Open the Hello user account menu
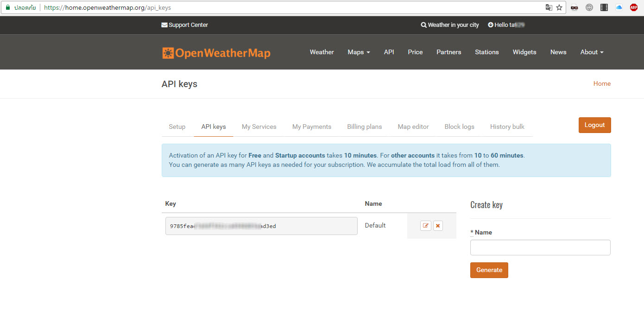 click(x=506, y=25)
